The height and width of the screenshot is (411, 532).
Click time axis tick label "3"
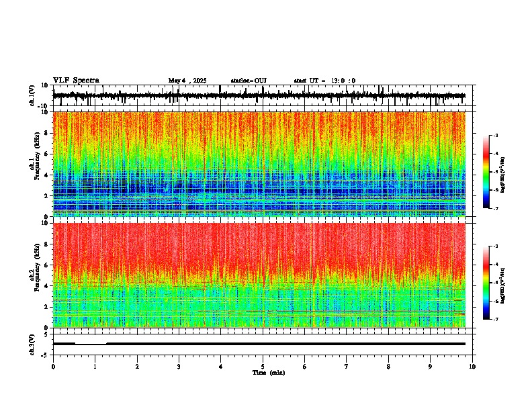tap(179, 367)
